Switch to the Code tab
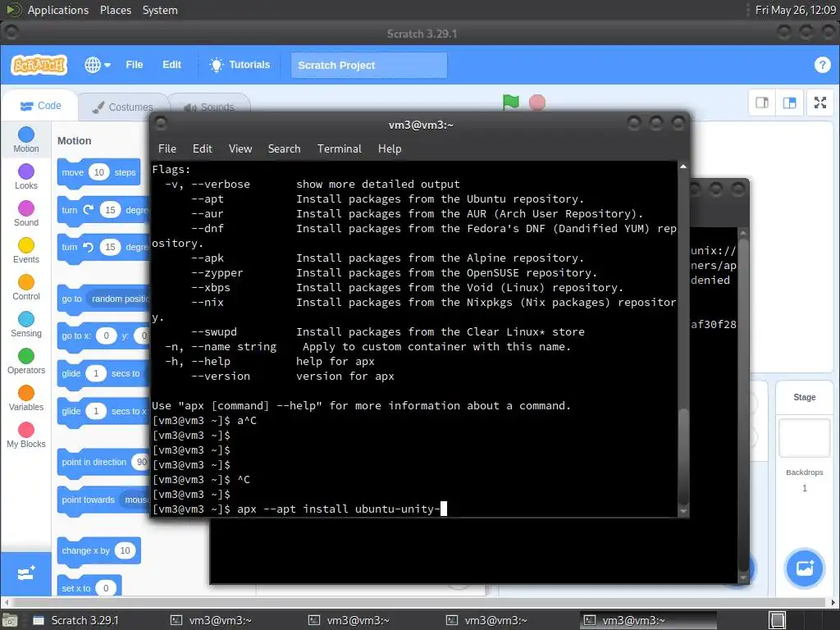This screenshot has height=630, width=840. pos(41,106)
